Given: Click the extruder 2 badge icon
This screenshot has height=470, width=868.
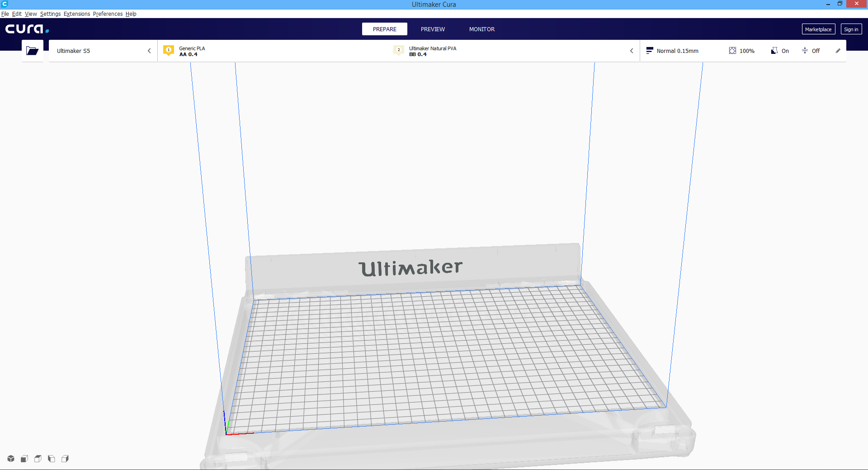Looking at the screenshot, I should pyautogui.click(x=399, y=50).
